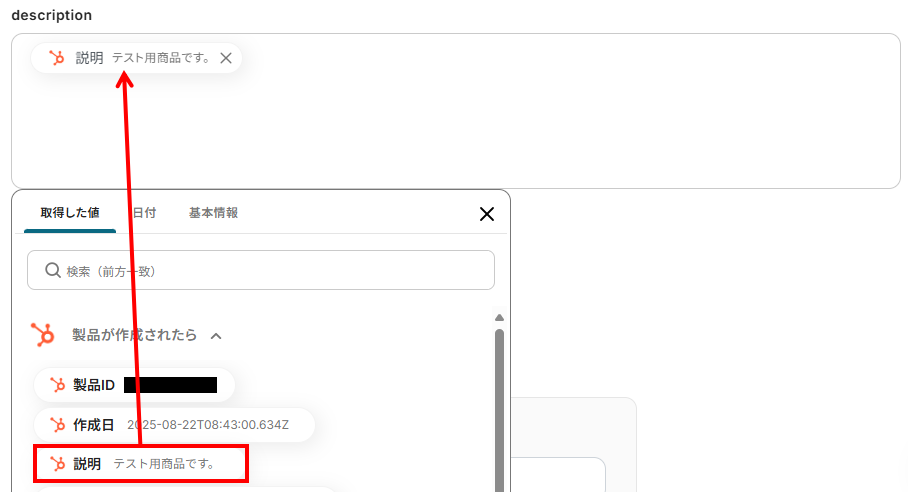Select the 作成日 value chip

pos(174,425)
